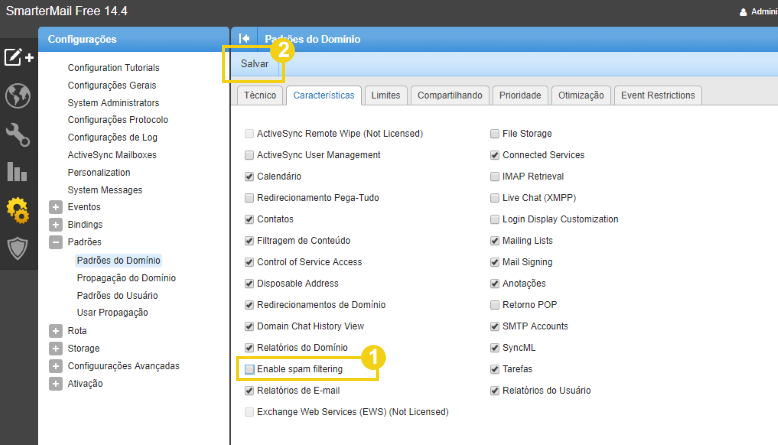
Task: Select System Administrators
Action: pos(113,103)
